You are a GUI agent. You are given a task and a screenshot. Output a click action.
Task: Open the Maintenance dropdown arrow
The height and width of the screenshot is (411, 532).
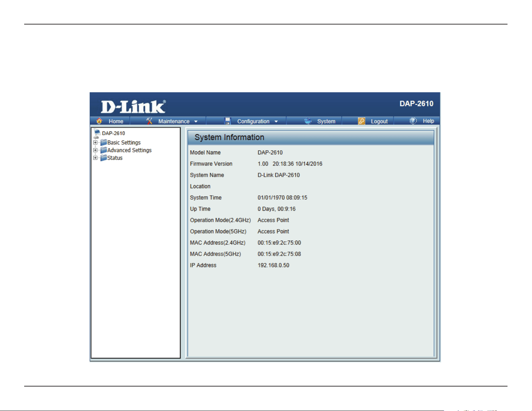(x=196, y=121)
